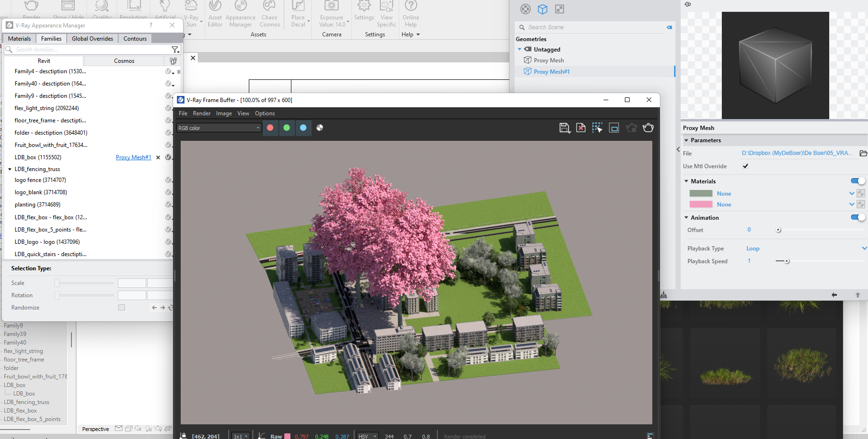Open the geometries category cube icon
This screenshot has height=439, width=868.
[x=543, y=9]
